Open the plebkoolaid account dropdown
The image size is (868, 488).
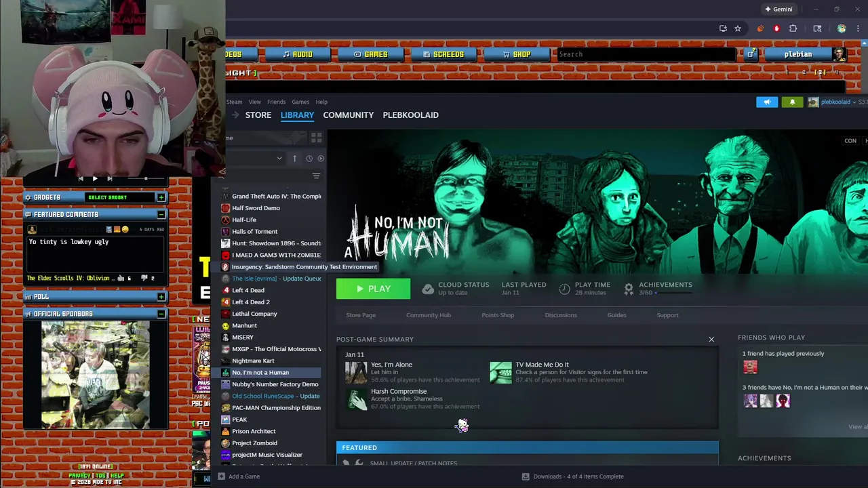837,102
